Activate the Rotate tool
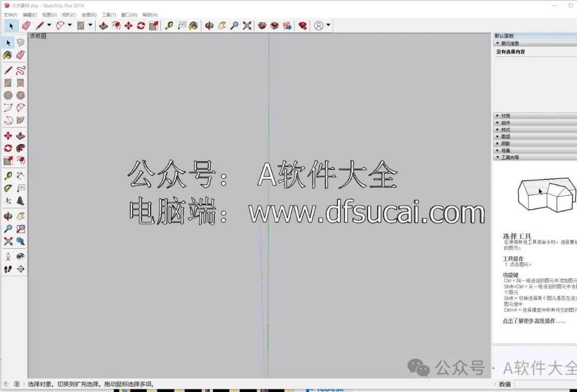Image resolution: width=577 pixels, height=392 pixels. (7, 148)
